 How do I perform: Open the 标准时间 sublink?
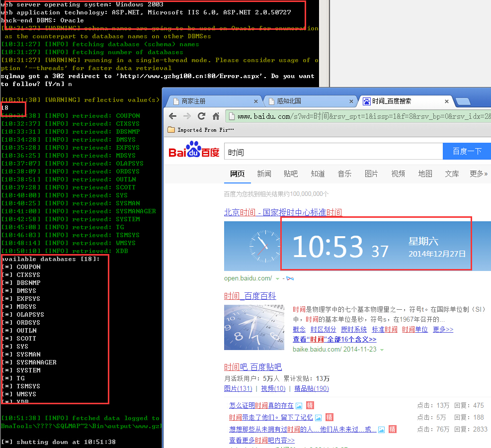pyautogui.click(x=384, y=329)
